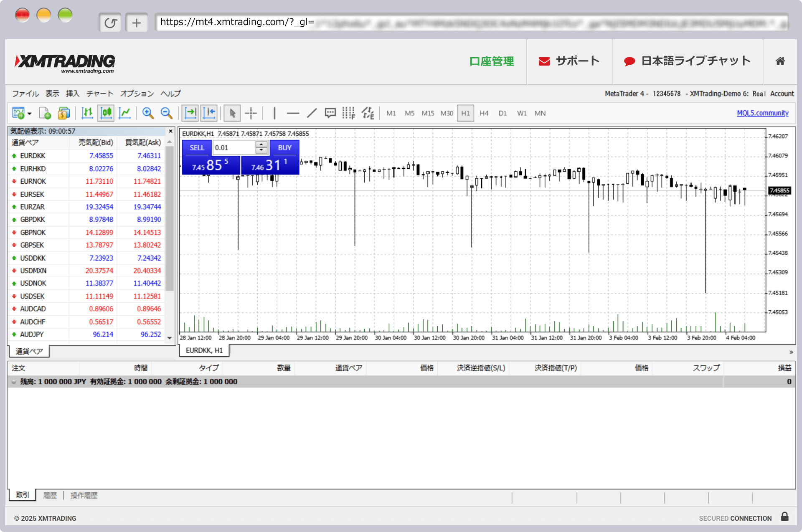The height and width of the screenshot is (532, 802).
Task: Toggle chart shift button
Action: (x=209, y=113)
